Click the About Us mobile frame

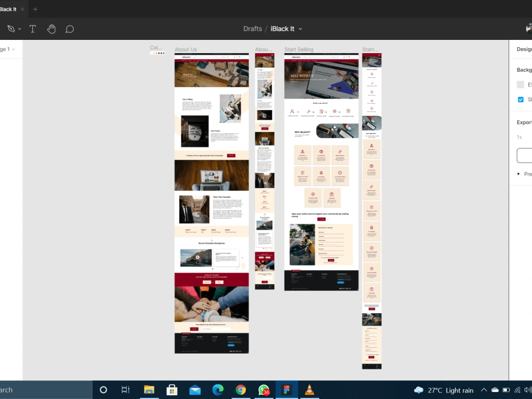(x=264, y=171)
